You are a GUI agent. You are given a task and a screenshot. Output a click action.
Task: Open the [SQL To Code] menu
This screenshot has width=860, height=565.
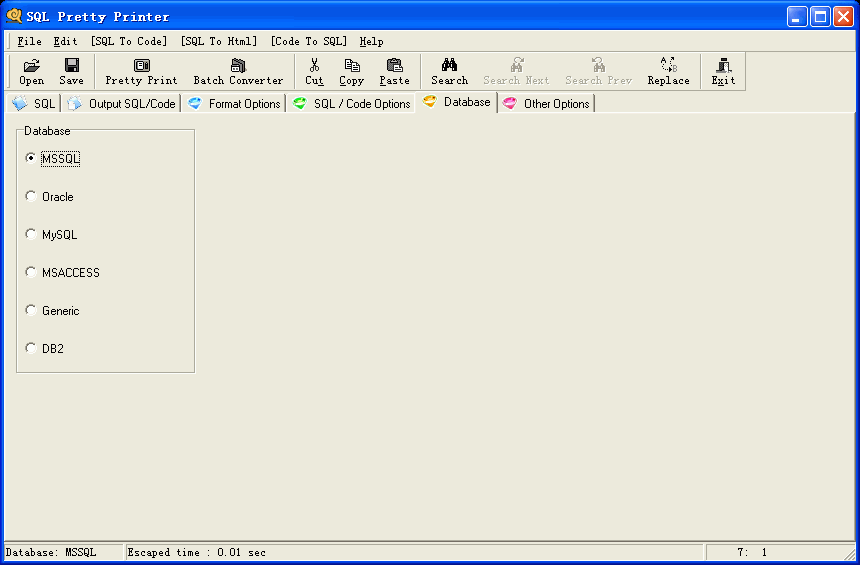(x=128, y=41)
